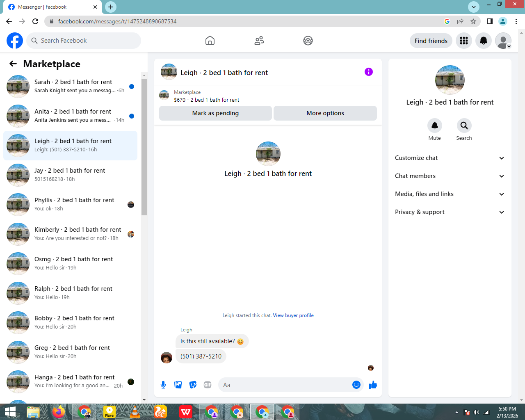This screenshot has height=420, width=525.
Task: Open Kimberly's 2 bed 1 bath conversation
Action: (x=70, y=234)
